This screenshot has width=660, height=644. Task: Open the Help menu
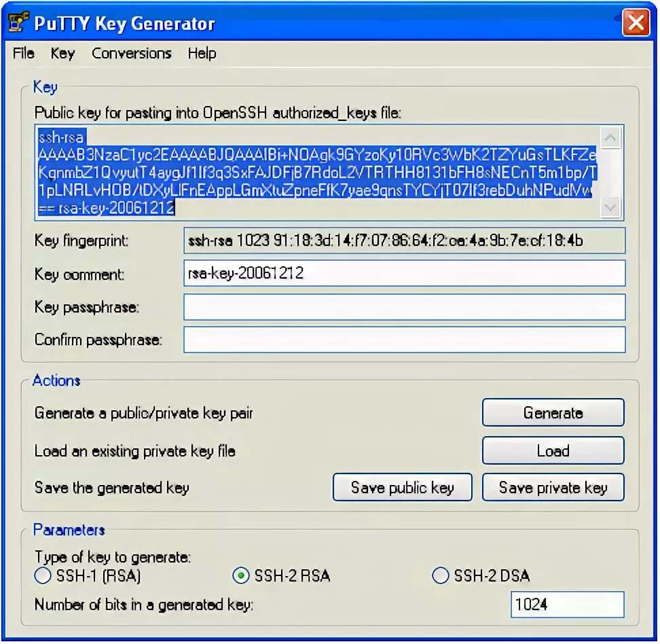point(202,54)
